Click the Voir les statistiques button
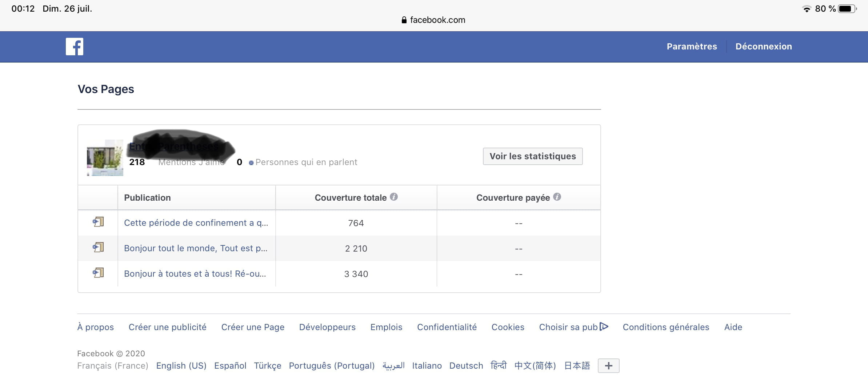The height and width of the screenshot is (385, 868). point(533,156)
